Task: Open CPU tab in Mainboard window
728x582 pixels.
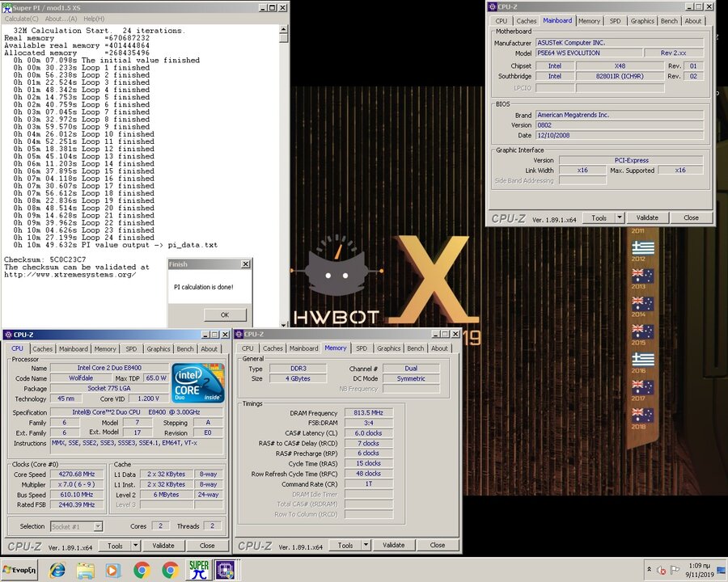Action: (502, 21)
